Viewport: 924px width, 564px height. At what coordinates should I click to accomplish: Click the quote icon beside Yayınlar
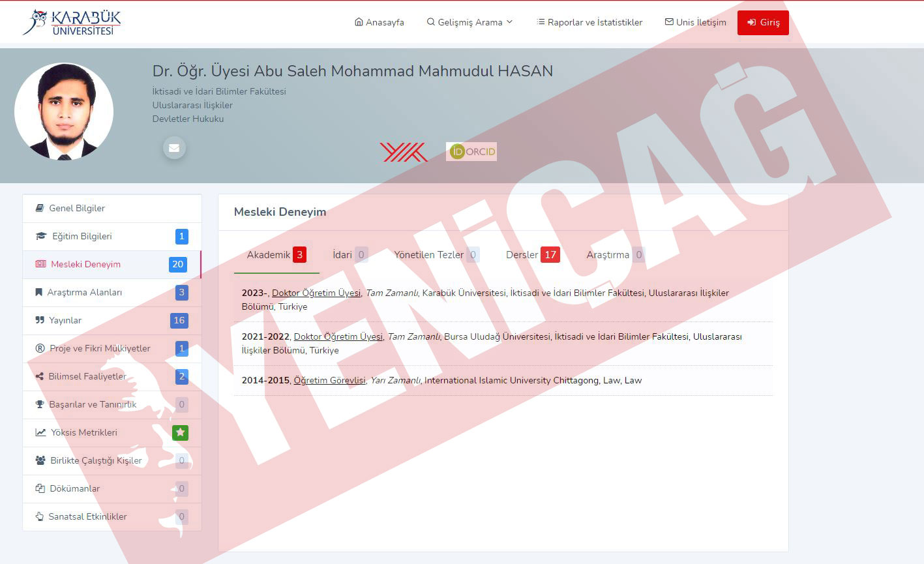40,320
